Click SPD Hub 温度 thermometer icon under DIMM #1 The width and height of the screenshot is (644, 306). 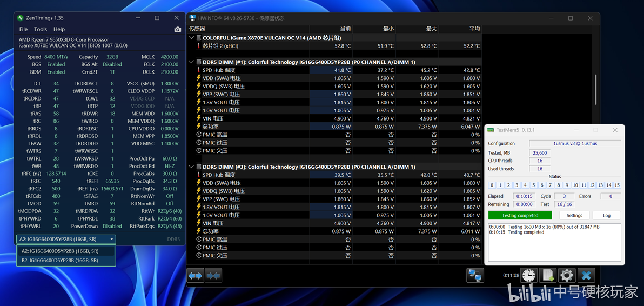[199, 70]
